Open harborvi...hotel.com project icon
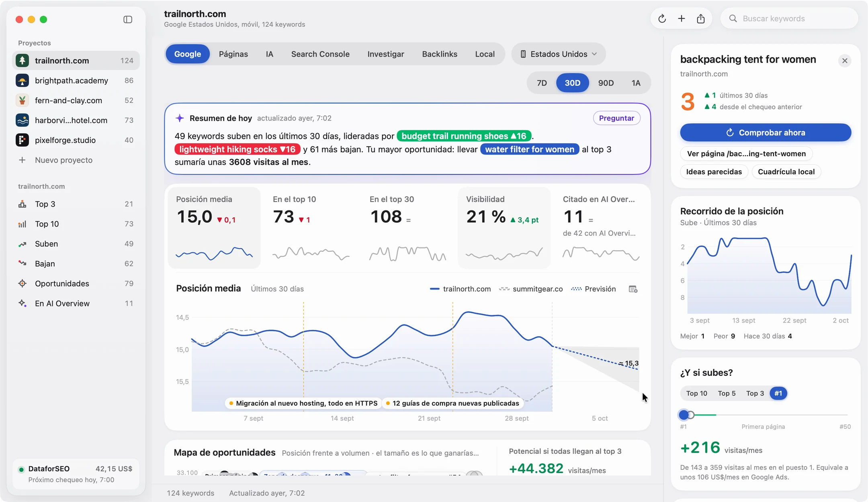This screenshot has height=502, width=868. click(x=22, y=120)
